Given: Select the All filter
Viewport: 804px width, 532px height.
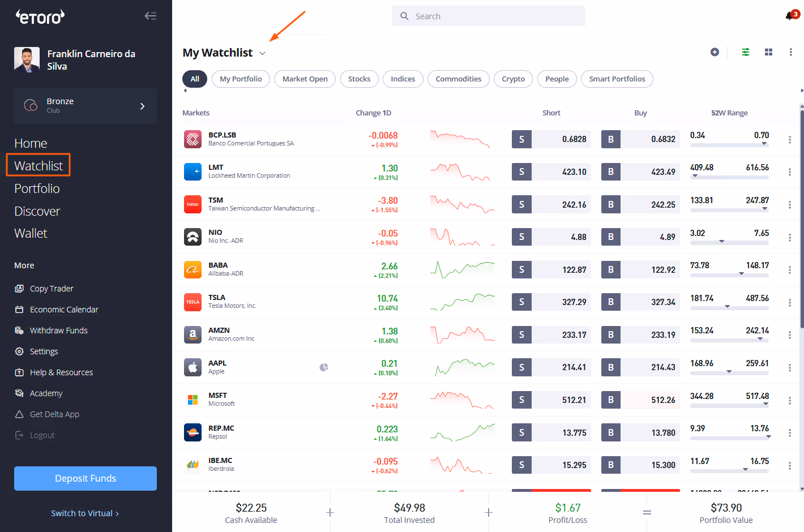Looking at the screenshot, I should click(195, 79).
